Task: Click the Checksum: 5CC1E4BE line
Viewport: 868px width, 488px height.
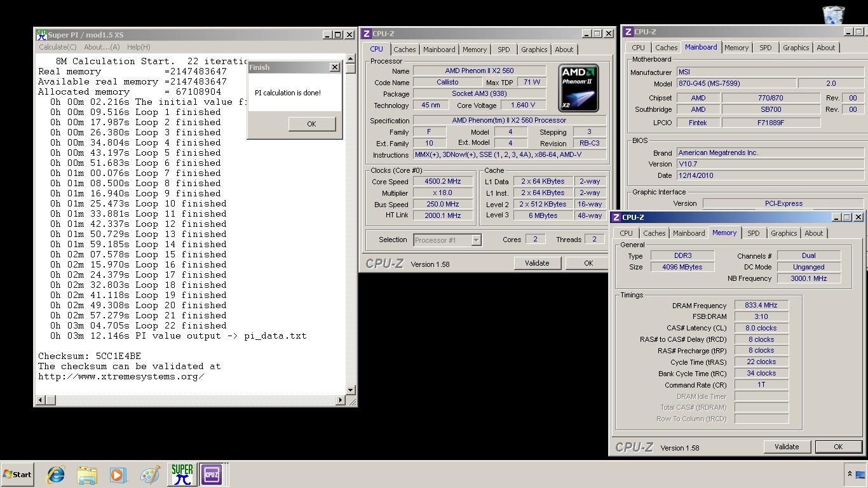Action: pos(90,356)
